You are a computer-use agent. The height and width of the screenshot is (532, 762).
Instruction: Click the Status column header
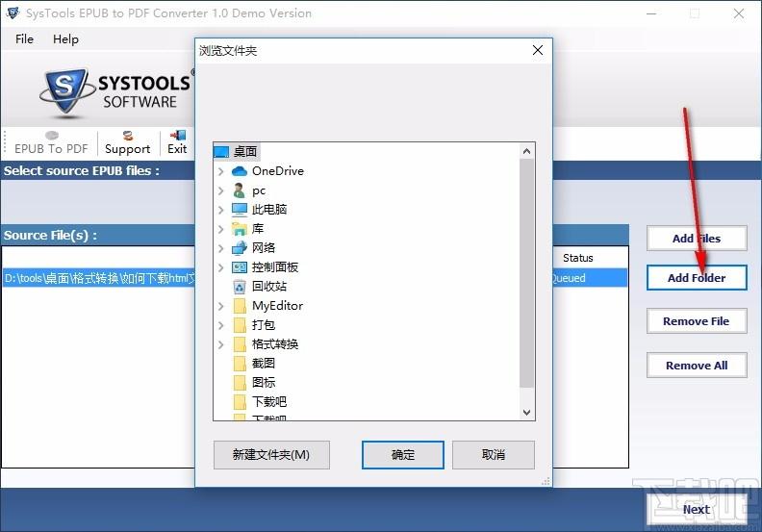pos(578,258)
